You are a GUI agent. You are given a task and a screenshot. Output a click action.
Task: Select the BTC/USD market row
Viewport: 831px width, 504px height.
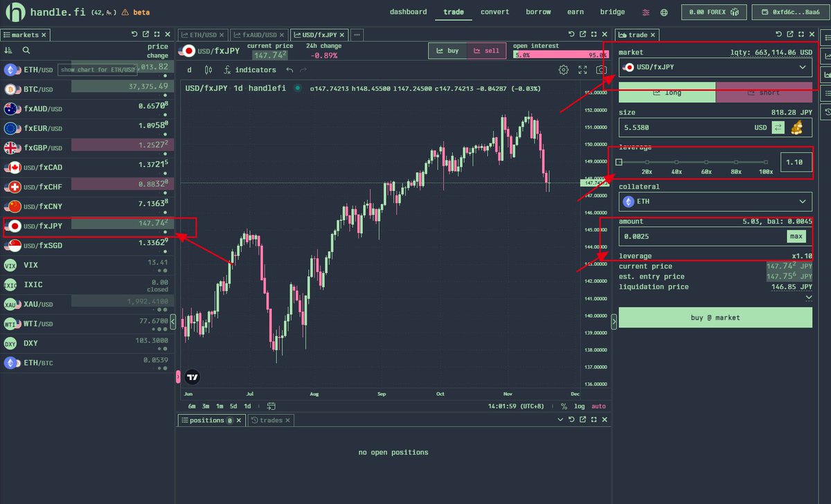pos(86,89)
